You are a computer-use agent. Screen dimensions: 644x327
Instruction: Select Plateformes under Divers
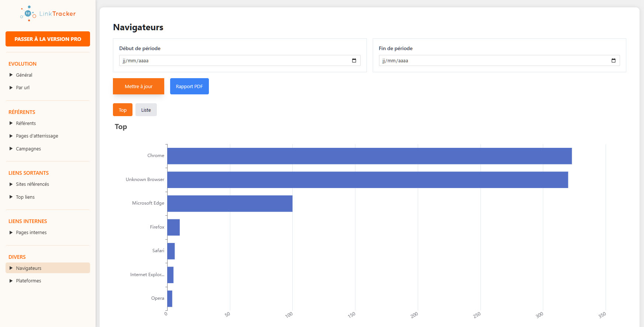pyautogui.click(x=28, y=281)
